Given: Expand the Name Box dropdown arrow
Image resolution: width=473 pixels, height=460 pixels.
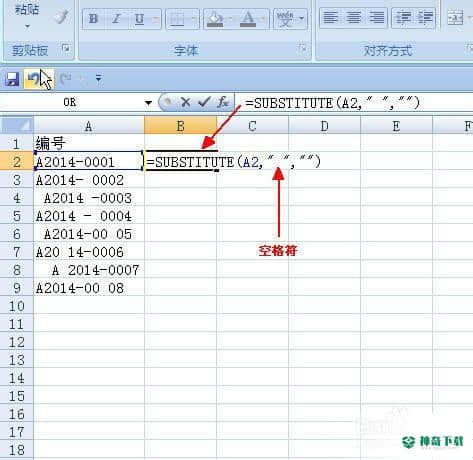Looking at the screenshot, I should click(148, 103).
